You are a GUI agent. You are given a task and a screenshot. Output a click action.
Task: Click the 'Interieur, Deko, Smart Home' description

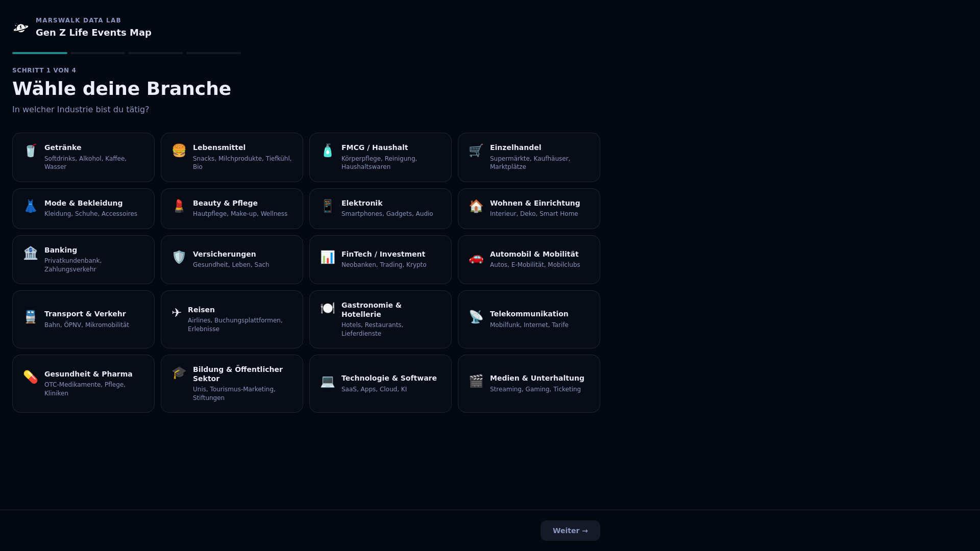[534, 214]
